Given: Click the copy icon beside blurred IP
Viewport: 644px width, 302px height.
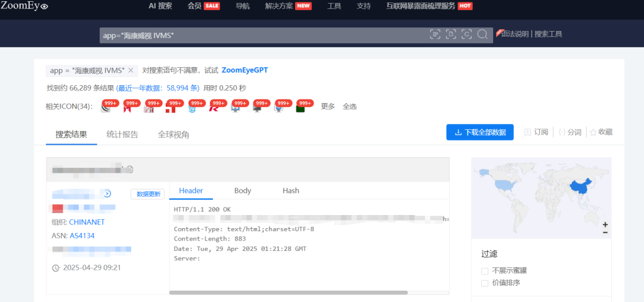Looking at the screenshot, I should 130,169.
